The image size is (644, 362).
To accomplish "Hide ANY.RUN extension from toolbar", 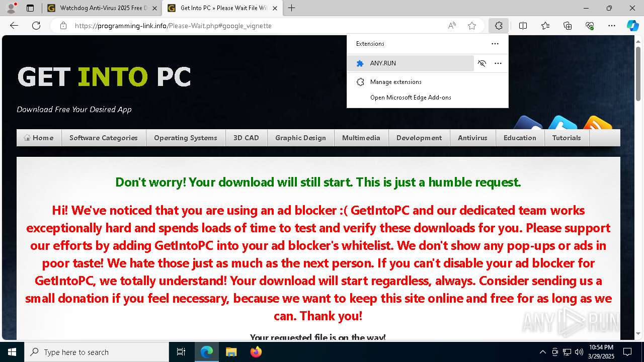I will click(482, 63).
